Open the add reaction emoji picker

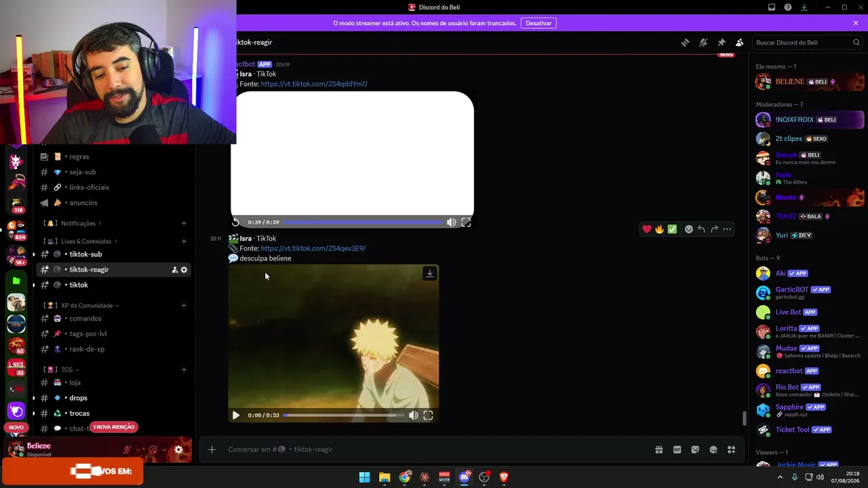(x=689, y=229)
